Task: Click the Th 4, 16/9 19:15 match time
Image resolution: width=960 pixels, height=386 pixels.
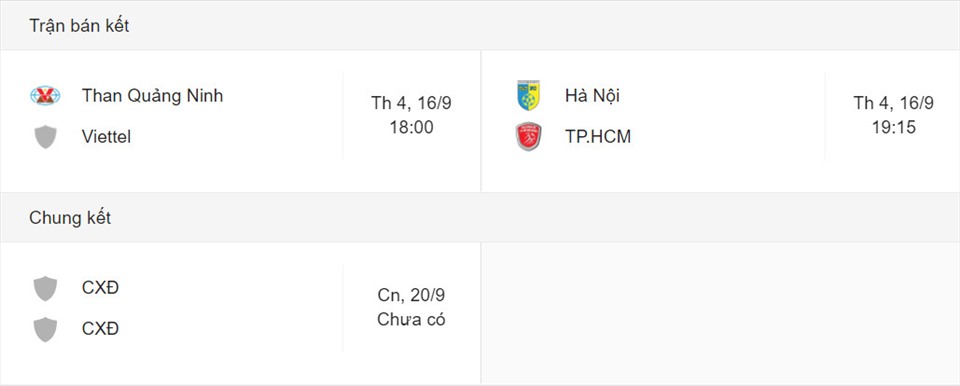Action: [x=894, y=115]
